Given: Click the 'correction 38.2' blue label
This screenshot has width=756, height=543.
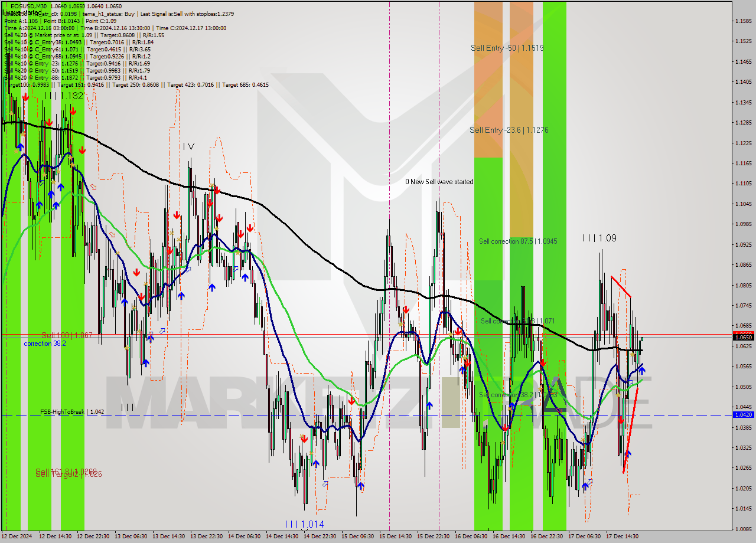Looking at the screenshot, I should point(45,343).
